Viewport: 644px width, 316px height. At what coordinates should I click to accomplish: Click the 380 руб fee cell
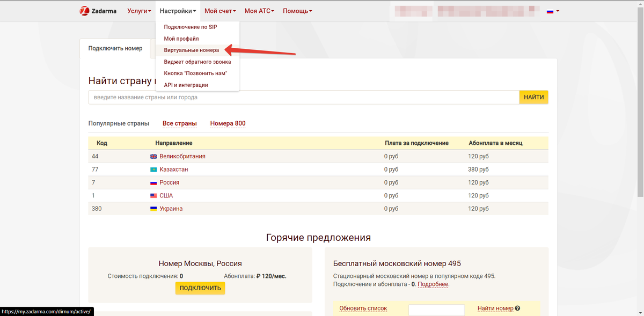(x=479, y=170)
